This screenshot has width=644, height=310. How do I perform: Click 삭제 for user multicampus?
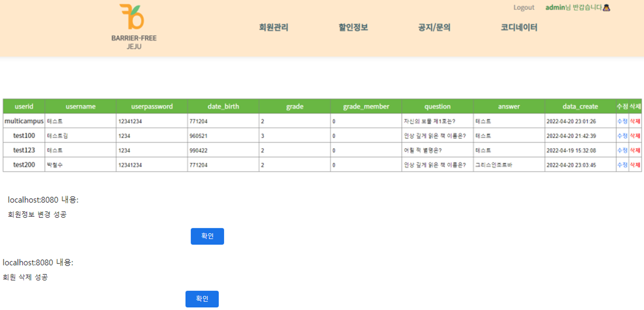635,121
